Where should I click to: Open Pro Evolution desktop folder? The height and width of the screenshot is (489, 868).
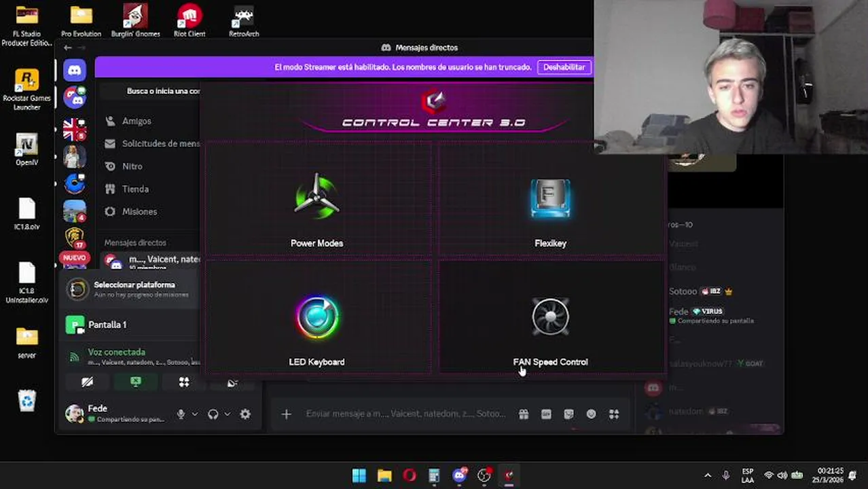pyautogui.click(x=81, y=21)
